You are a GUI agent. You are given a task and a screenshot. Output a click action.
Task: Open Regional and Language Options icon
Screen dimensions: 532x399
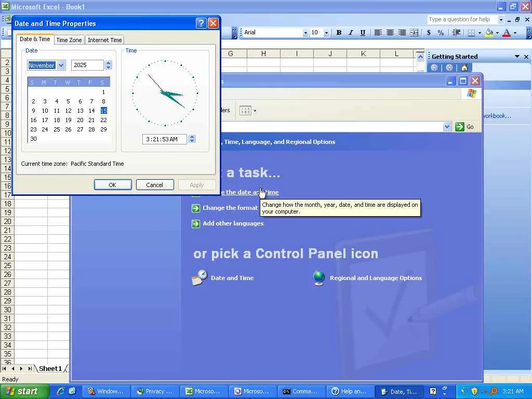[x=319, y=278]
